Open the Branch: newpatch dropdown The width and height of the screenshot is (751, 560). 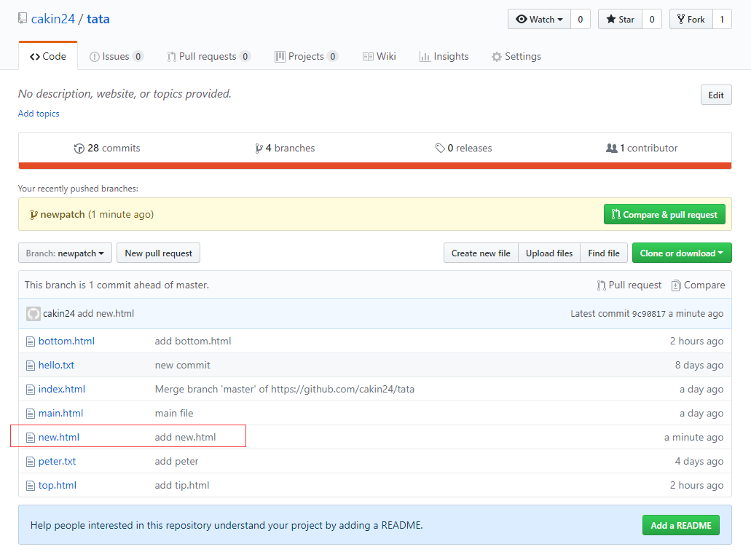tap(65, 253)
